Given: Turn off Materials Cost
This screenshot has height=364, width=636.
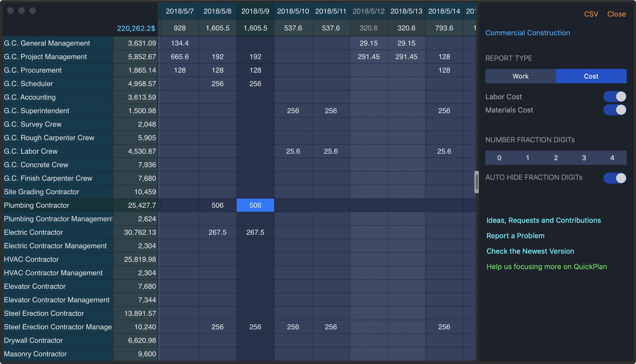Looking at the screenshot, I should tap(615, 110).
